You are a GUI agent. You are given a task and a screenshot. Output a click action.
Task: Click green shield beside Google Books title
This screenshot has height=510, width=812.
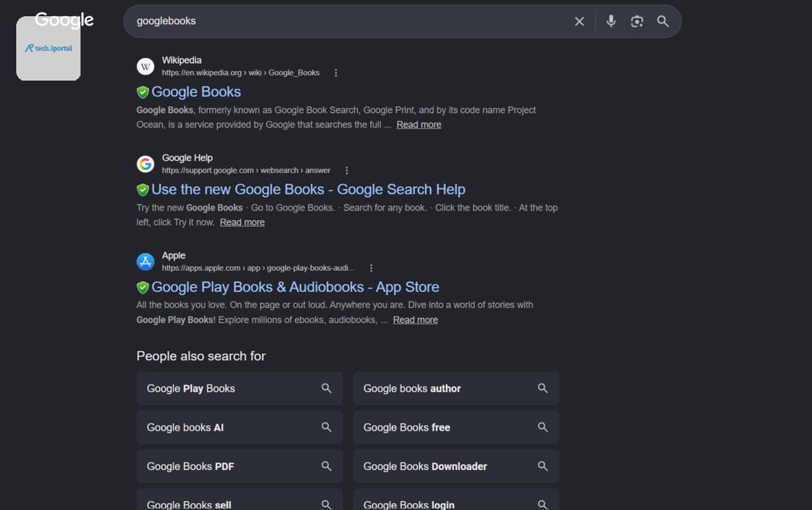[x=143, y=92]
